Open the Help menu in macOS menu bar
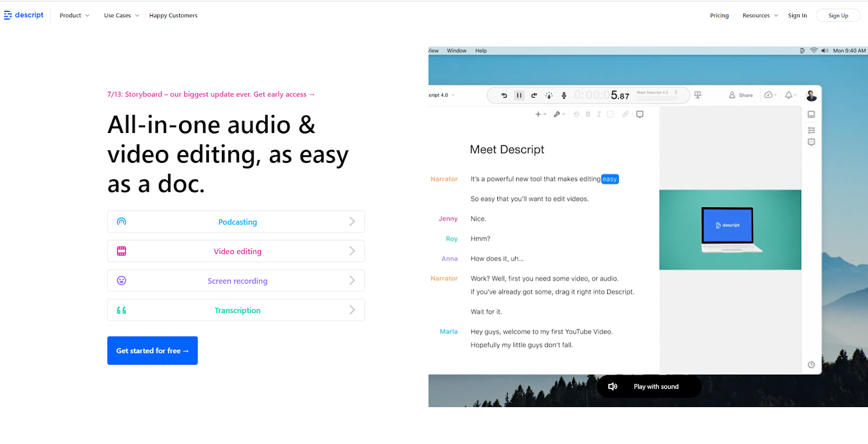 click(x=481, y=50)
